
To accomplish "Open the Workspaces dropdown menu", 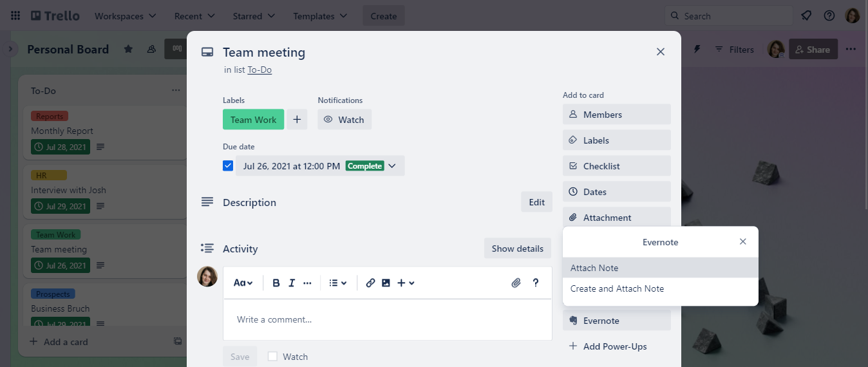I will point(125,15).
